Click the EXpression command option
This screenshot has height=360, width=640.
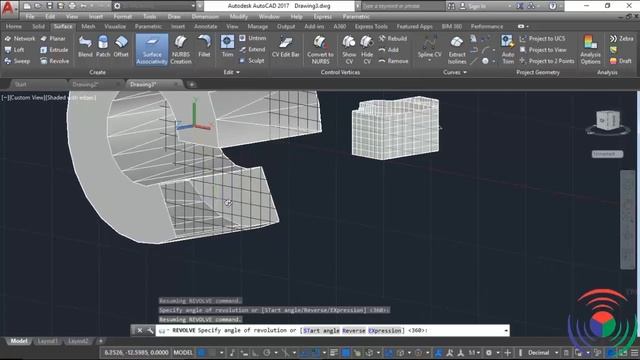tap(384, 330)
